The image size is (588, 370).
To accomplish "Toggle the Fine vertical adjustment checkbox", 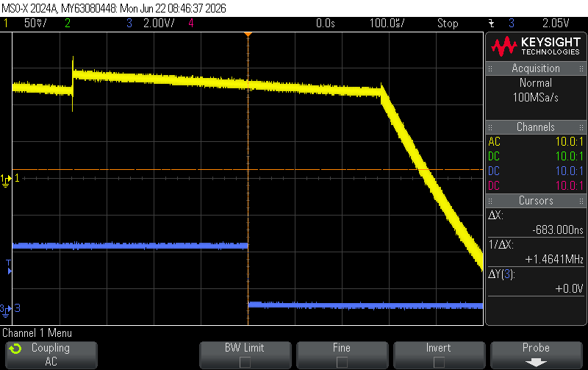I will point(342,362).
